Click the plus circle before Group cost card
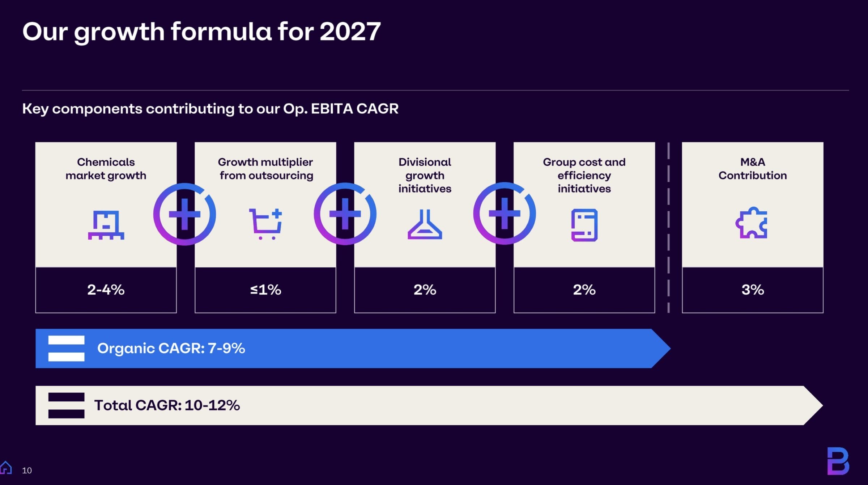Viewport: 868px width, 485px height. (505, 214)
